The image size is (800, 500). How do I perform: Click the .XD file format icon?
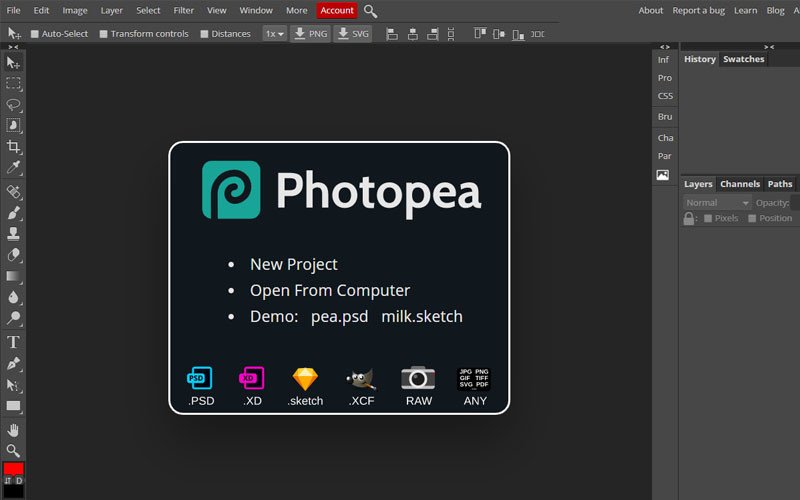(x=252, y=378)
